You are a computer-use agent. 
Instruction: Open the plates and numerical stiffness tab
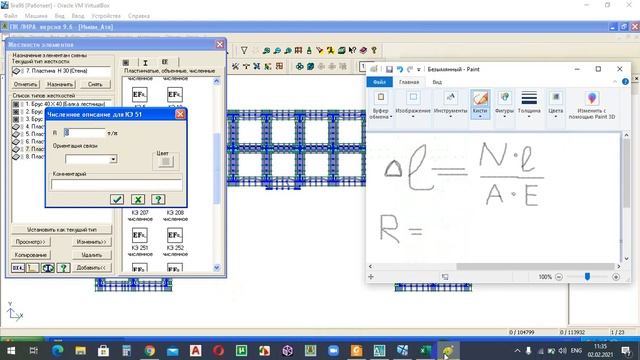click(x=165, y=62)
